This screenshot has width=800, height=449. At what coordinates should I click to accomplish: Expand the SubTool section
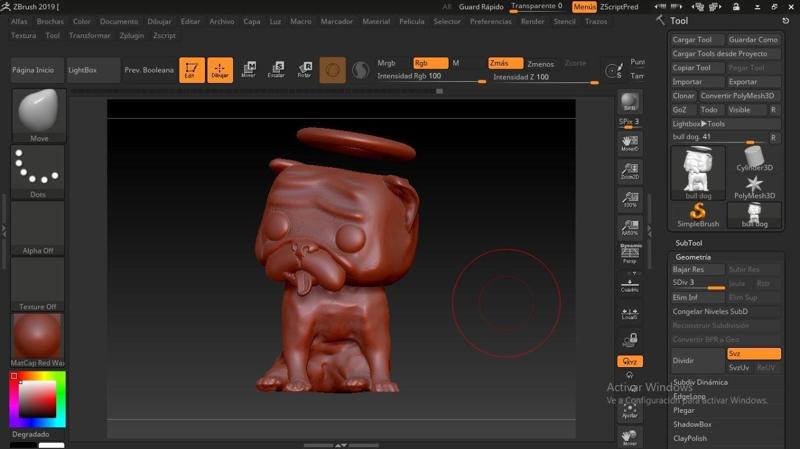tap(689, 243)
